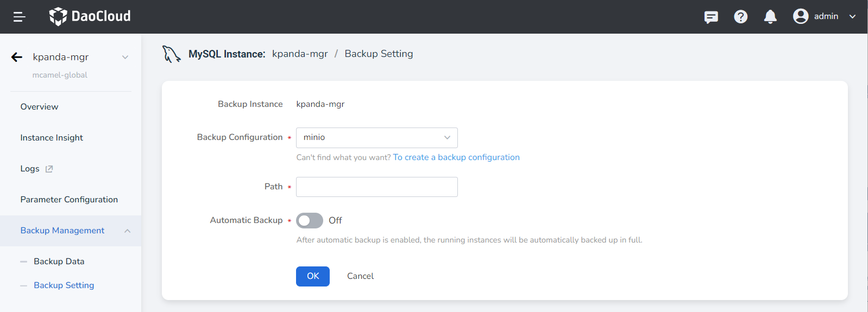Screen dimensions: 868x312
Task: Open the notifications bell
Action: 770,17
